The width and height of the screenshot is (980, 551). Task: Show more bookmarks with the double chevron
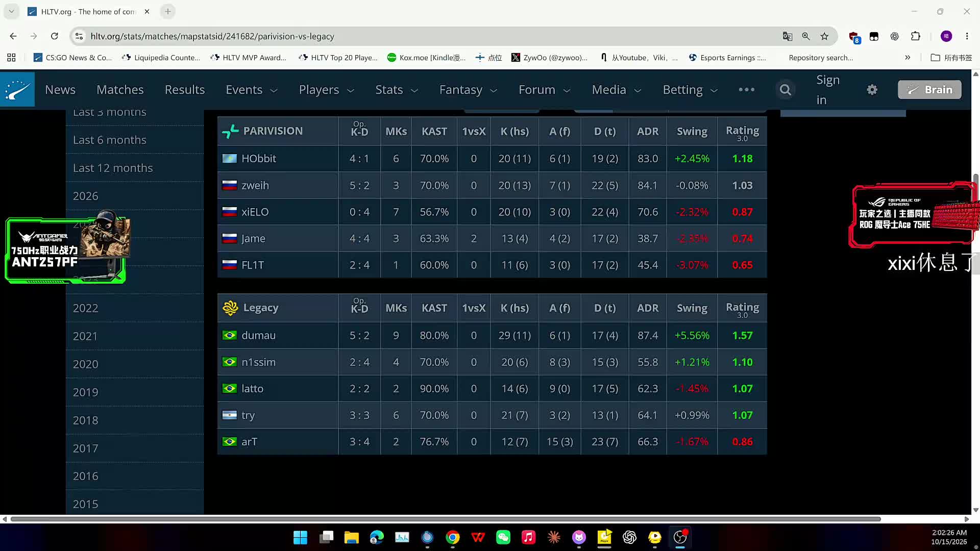point(908,58)
